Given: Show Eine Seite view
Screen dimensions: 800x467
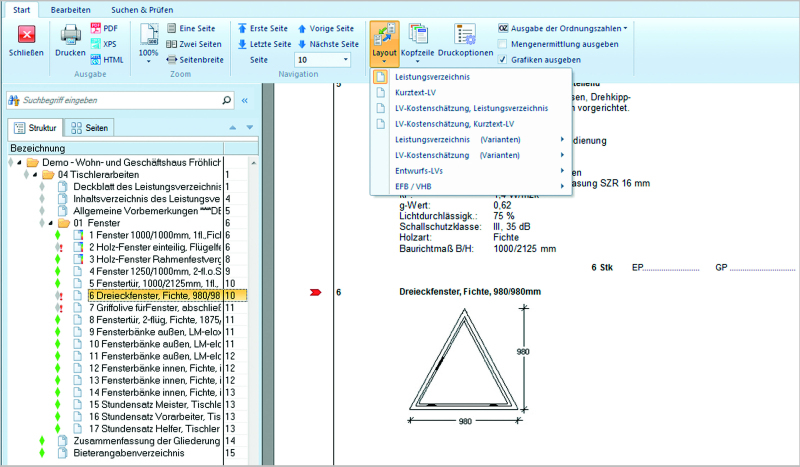Looking at the screenshot, I should click(x=191, y=28).
